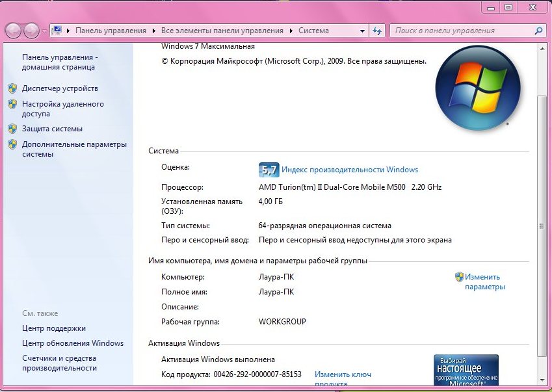This screenshot has width=552, height=392.
Task: Open the address bar history dropdown
Action: (x=362, y=31)
